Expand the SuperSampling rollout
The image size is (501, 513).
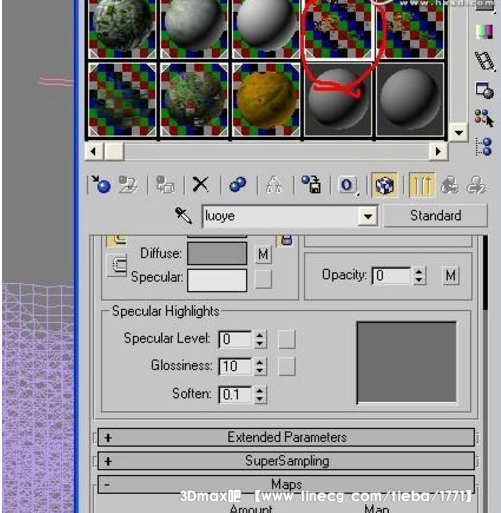[x=286, y=461]
